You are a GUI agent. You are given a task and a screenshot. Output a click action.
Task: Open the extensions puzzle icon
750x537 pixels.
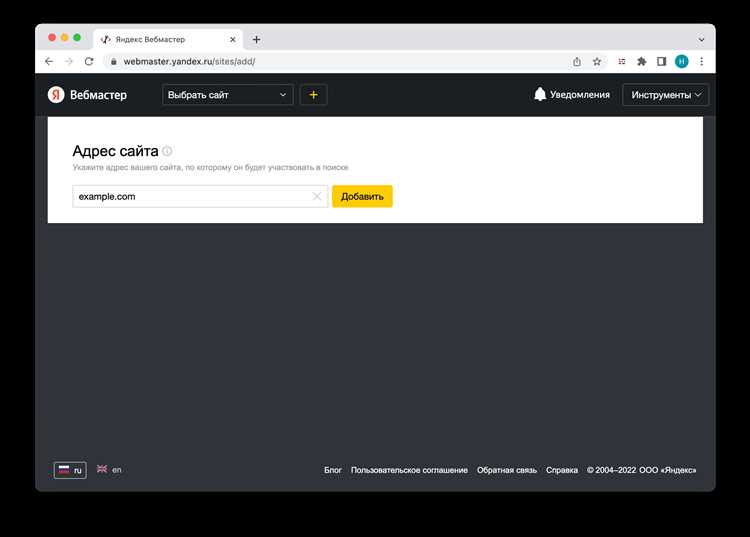point(642,62)
